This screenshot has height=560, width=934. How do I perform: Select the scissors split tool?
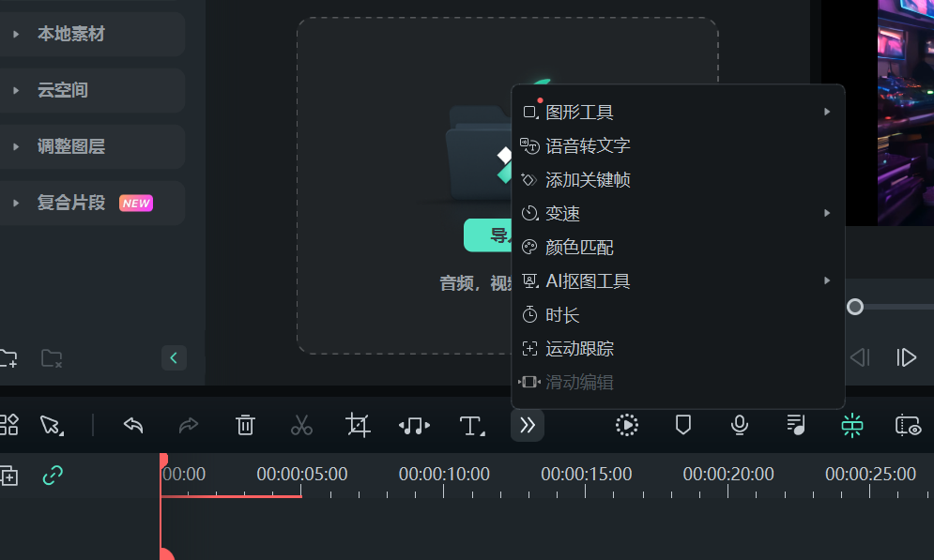tap(301, 425)
